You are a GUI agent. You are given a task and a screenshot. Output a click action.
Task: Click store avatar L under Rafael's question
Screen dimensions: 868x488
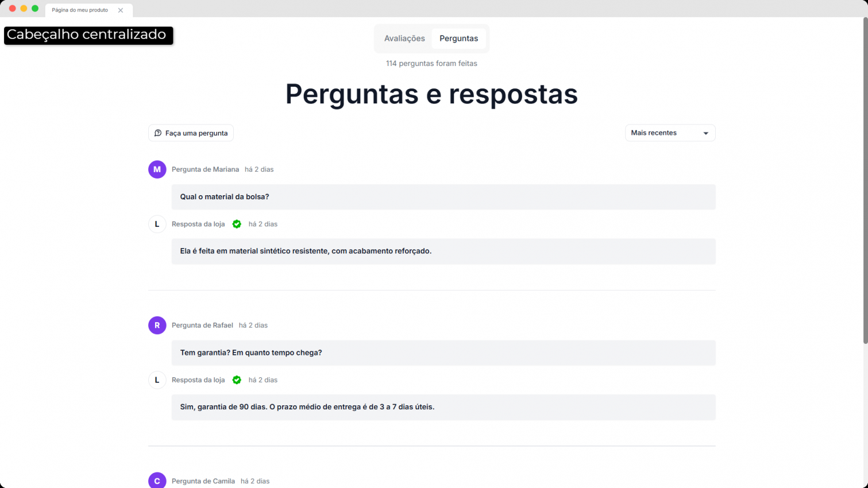(157, 379)
